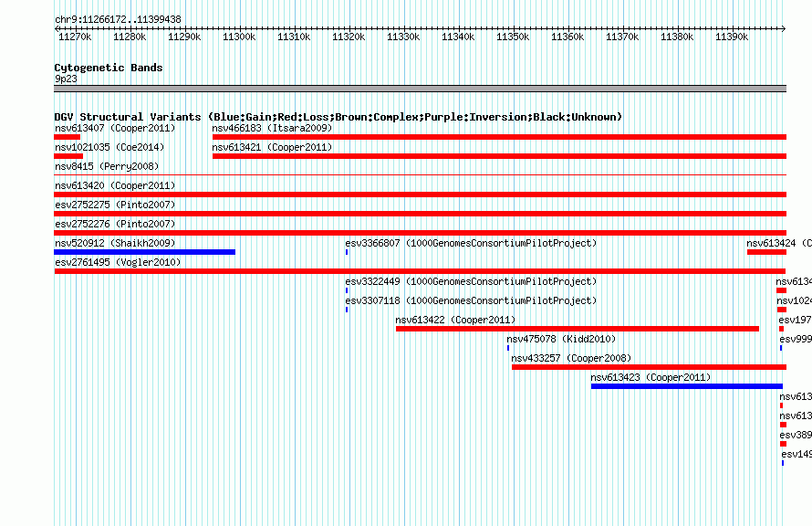
Task: Click the small blue marker under esv3366807
Action: tap(347, 252)
